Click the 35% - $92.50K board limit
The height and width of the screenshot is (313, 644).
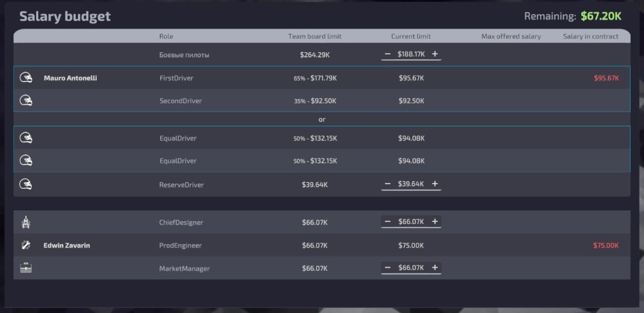coord(315,100)
